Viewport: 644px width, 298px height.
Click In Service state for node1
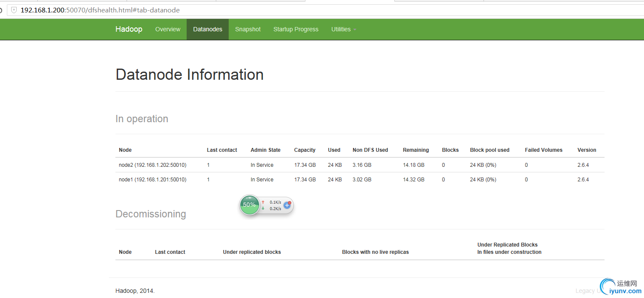click(262, 180)
